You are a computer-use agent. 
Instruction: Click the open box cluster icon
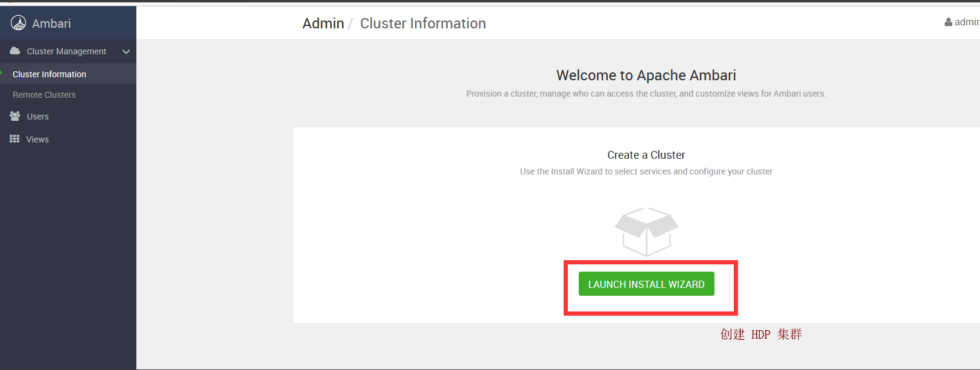tap(647, 232)
